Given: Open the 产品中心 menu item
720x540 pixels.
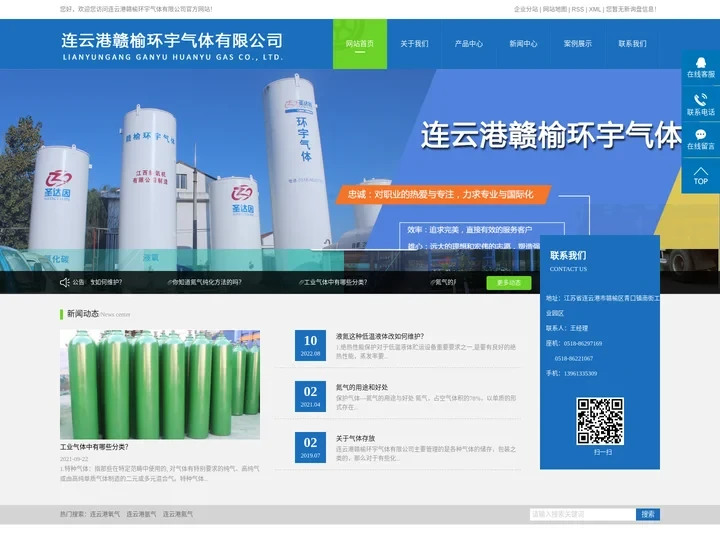Looking at the screenshot, I should [x=469, y=44].
